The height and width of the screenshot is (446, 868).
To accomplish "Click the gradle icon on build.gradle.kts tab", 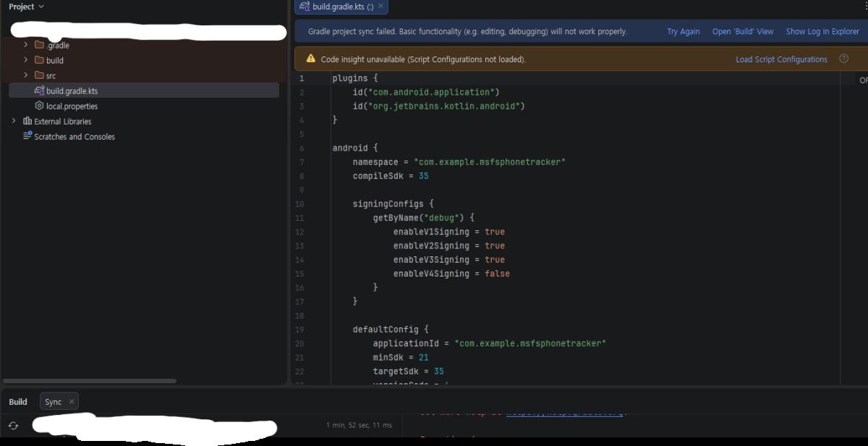I will pos(305,6).
